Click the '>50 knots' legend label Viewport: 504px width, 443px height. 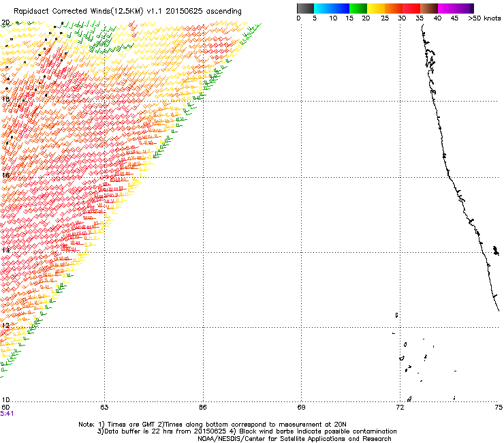point(484,18)
